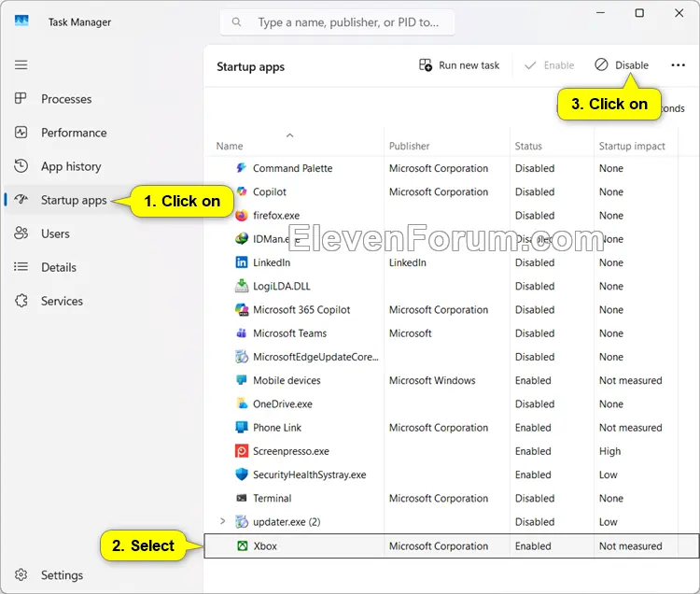This screenshot has height=594, width=700.
Task: Click the Details list icon
Action: coord(21,266)
